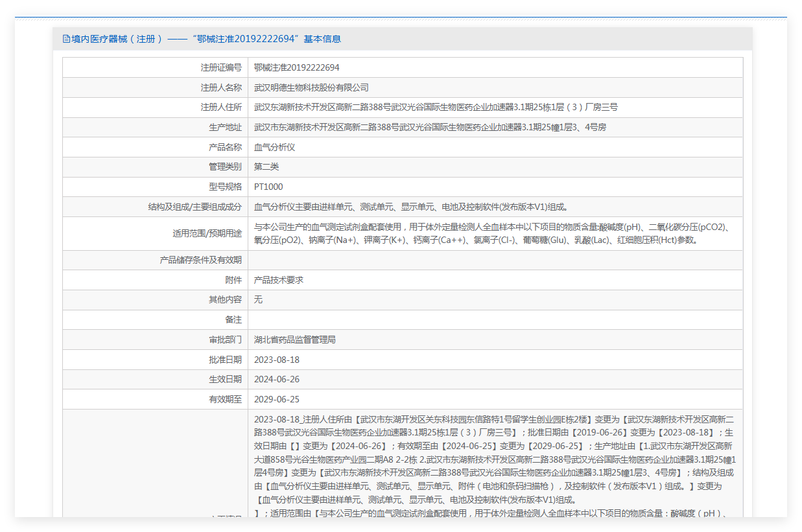
Task: Click management category value 第二类
Action: (266, 167)
